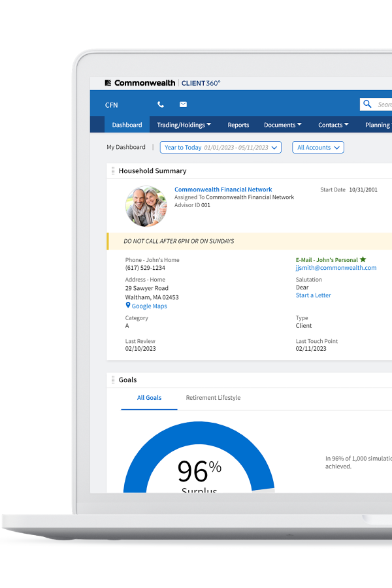Image resolution: width=392 pixels, height=588 pixels.
Task: Click the Advisor ID 001 text
Action: pyautogui.click(x=192, y=205)
